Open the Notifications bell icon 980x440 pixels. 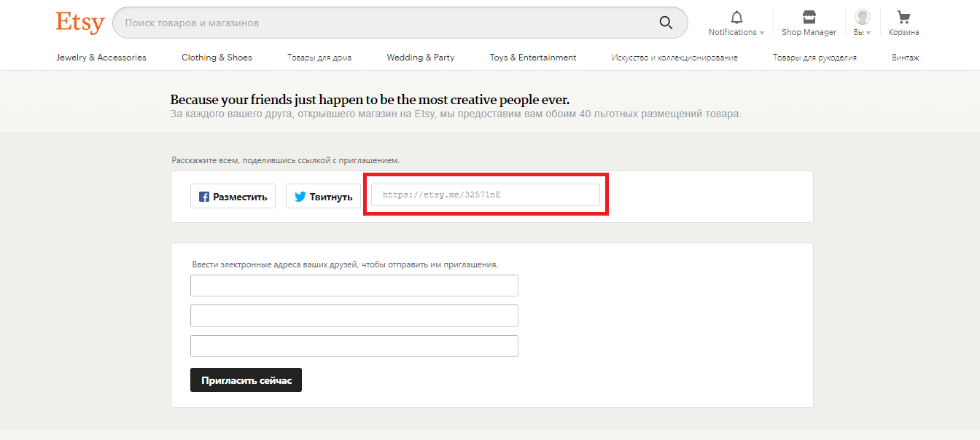tap(736, 17)
